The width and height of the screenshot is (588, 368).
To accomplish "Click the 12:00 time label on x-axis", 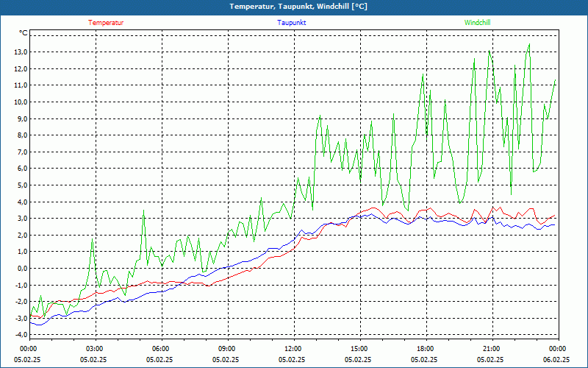I will (x=293, y=349).
